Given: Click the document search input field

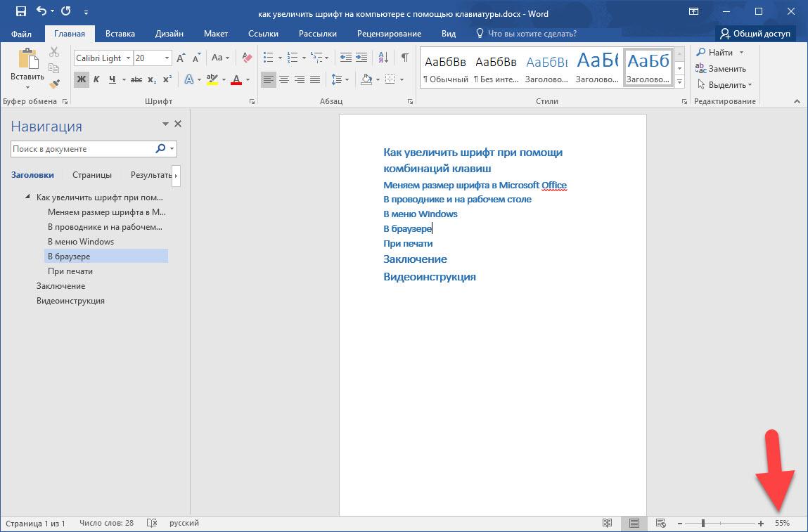Looking at the screenshot, I should coord(82,149).
